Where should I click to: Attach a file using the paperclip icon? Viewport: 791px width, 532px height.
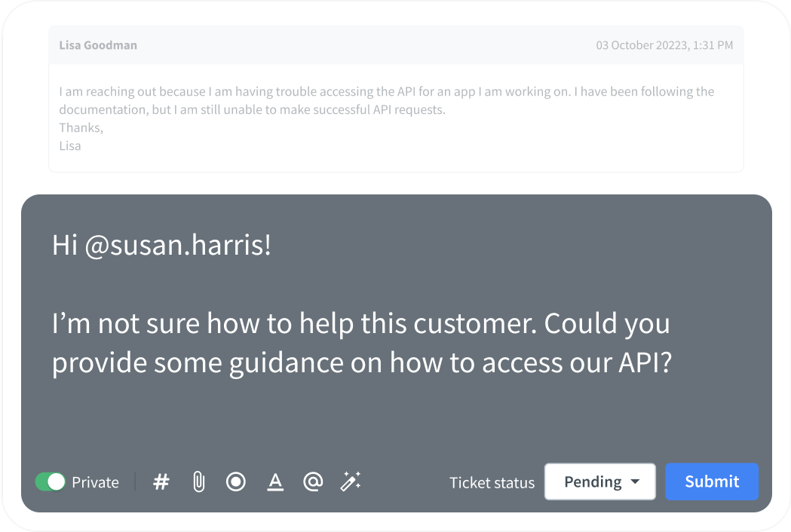click(198, 482)
